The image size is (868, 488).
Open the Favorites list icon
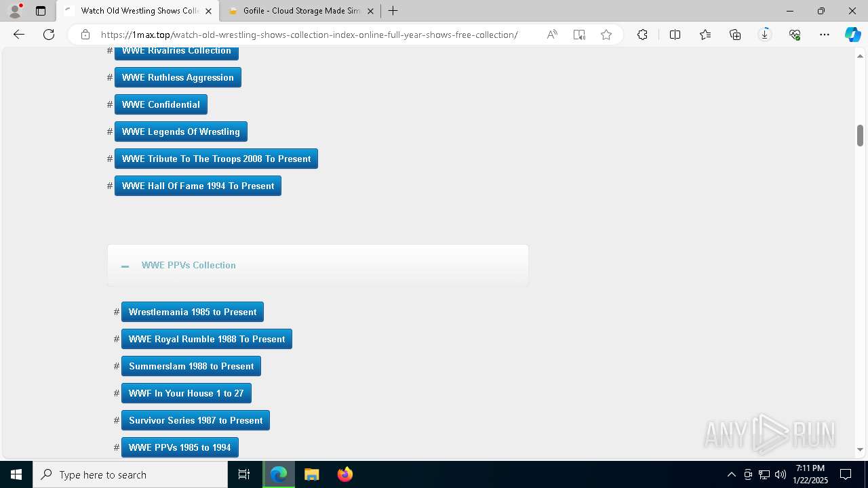pyautogui.click(x=705, y=35)
